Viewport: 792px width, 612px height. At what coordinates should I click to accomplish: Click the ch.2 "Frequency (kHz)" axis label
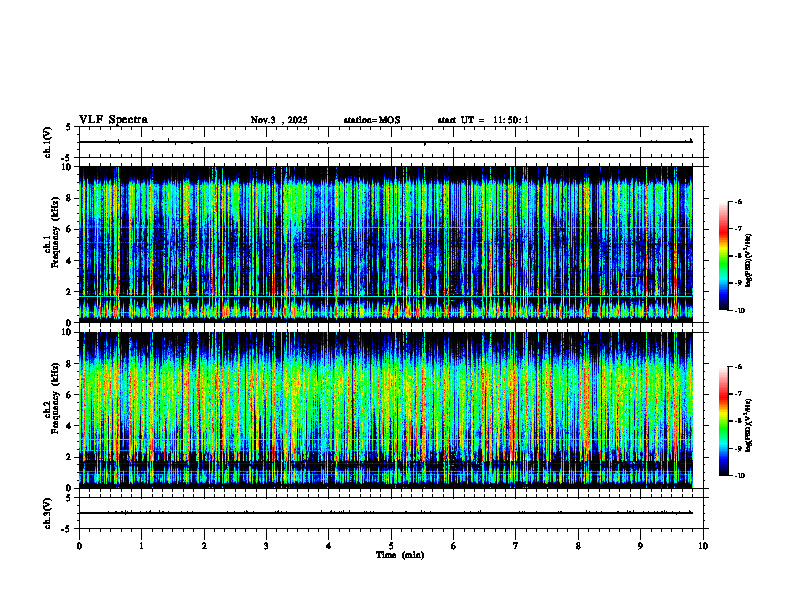tap(55, 398)
